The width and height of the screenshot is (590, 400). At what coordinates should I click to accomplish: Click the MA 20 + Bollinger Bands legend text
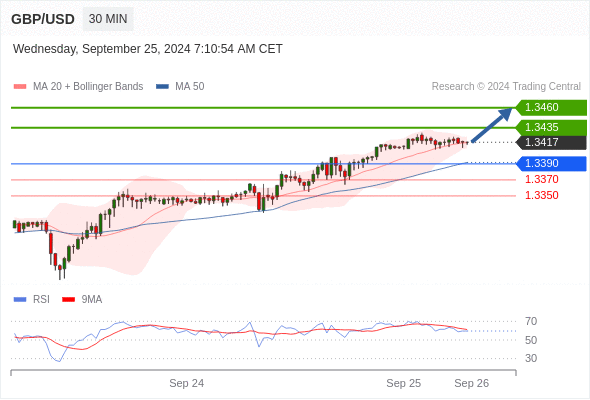[x=88, y=87]
